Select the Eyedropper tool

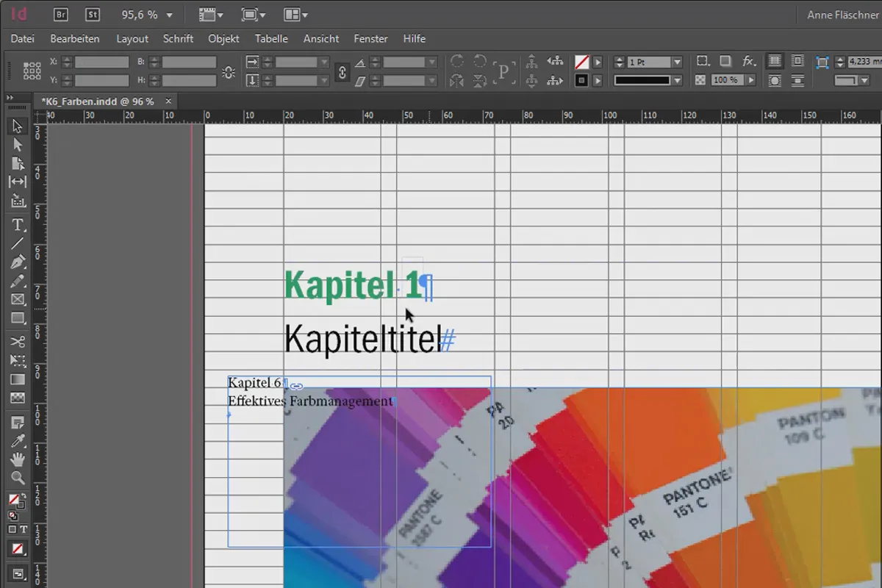click(x=18, y=441)
